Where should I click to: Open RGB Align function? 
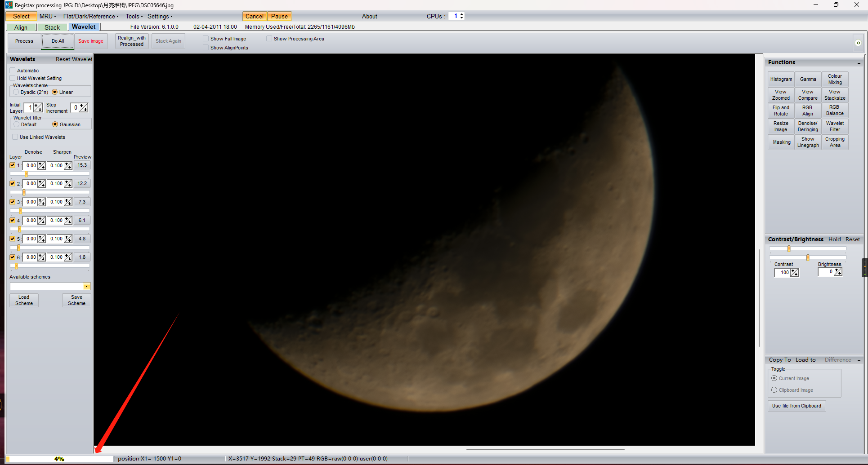pos(808,111)
